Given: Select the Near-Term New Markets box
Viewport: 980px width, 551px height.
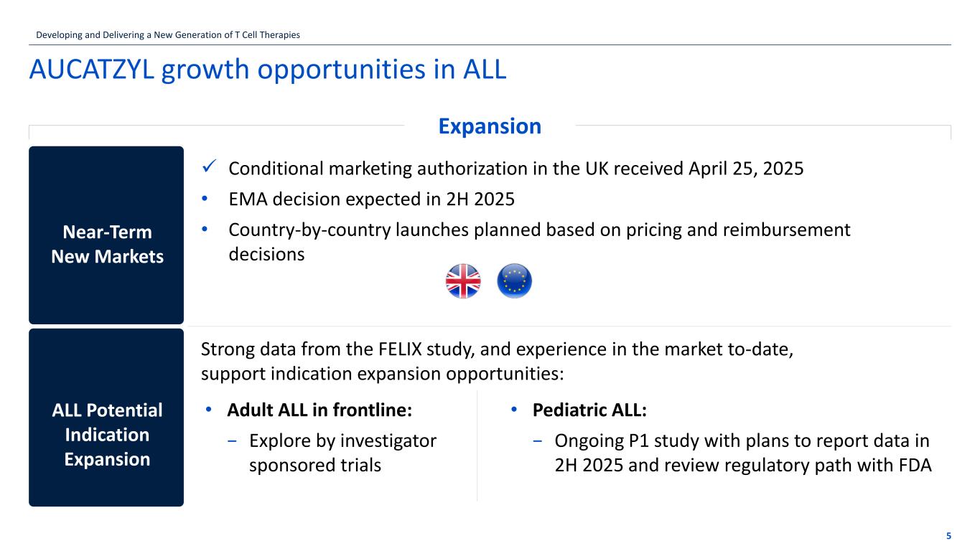Looking at the screenshot, I should [x=106, y=235].
